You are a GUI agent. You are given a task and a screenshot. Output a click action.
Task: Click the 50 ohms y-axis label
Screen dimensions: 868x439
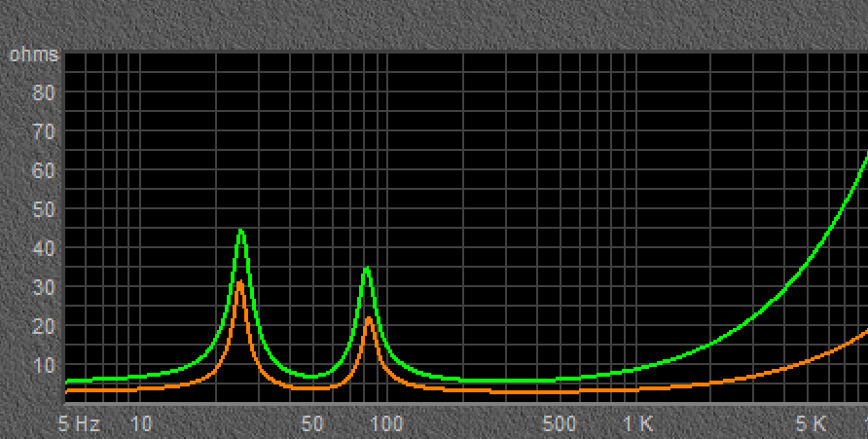pyautogui.click(x=45, y=210)
